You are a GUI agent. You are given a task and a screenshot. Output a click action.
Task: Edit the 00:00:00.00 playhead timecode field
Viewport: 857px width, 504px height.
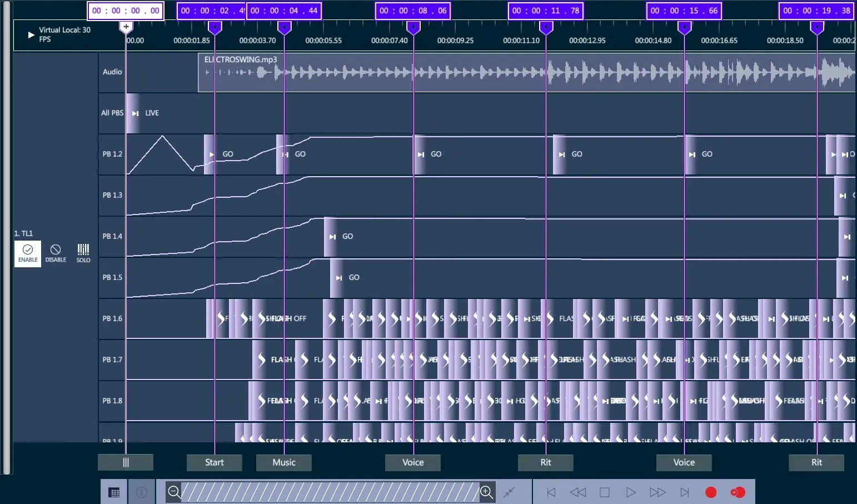coord(126,11)
